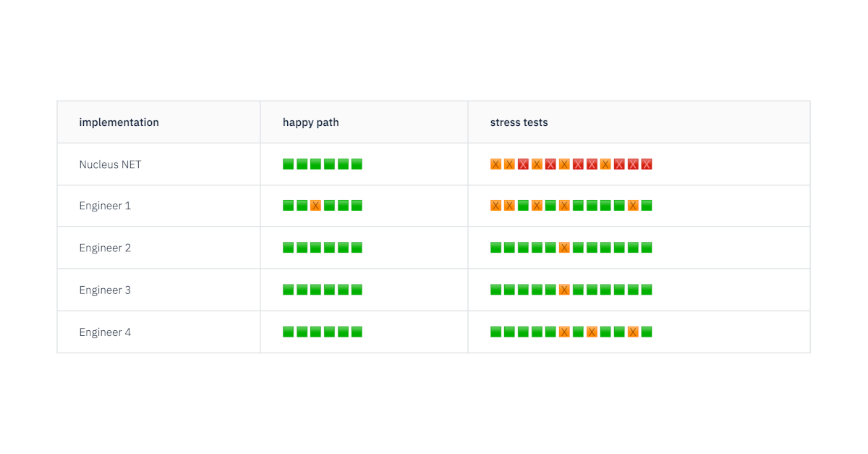Select the Engineer 4 row label
This screenshot has width=868, height=454.
105,332
